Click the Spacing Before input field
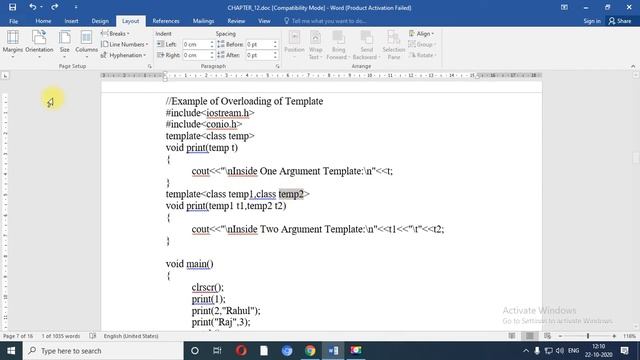Screen dimensions: 640x360 (259, 44)
